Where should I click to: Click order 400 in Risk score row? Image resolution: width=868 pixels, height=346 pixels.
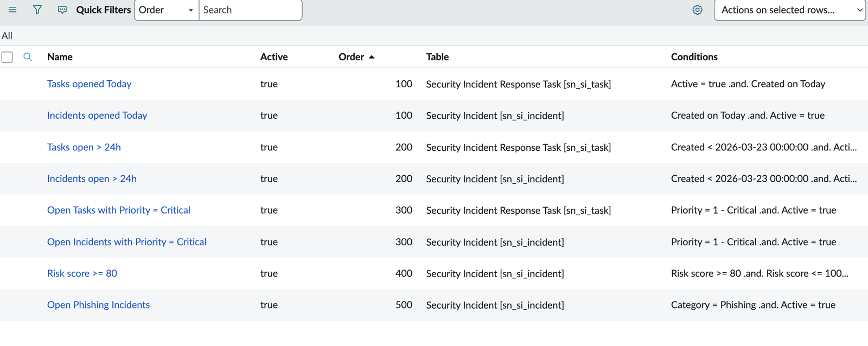pos(404,273)
